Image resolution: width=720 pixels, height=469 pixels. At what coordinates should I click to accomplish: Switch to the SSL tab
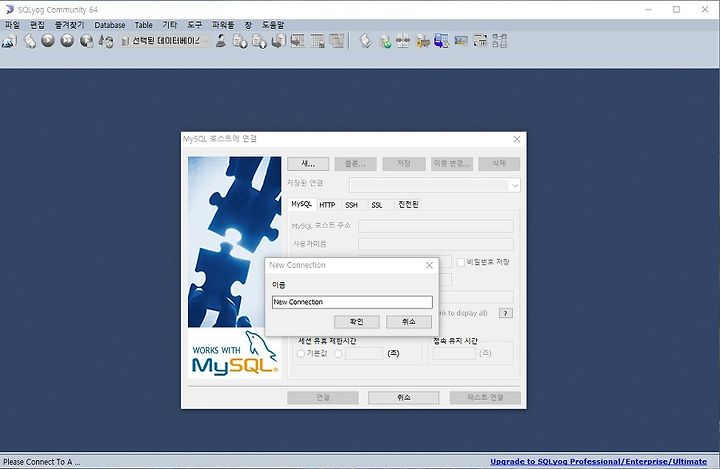tap(377, 205)
